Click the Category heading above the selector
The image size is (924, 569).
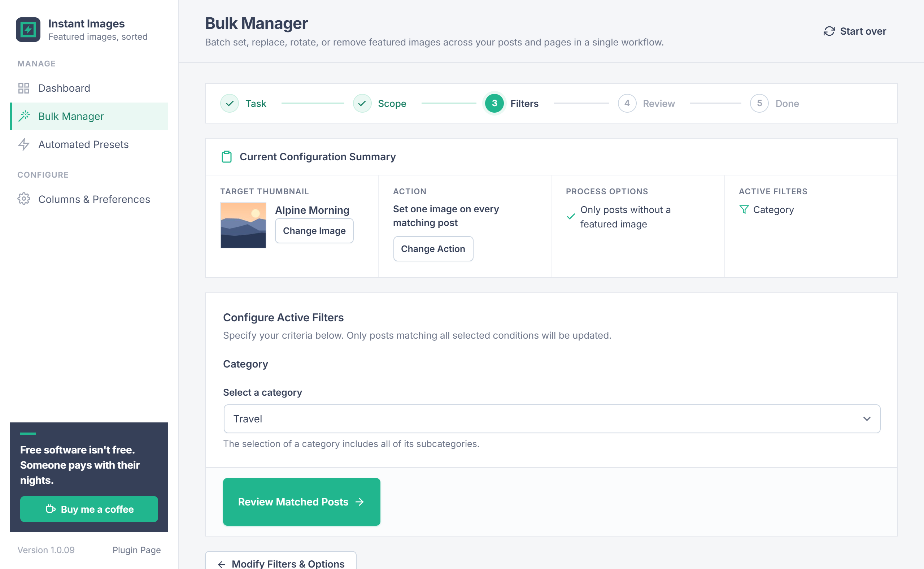(246, 364)
